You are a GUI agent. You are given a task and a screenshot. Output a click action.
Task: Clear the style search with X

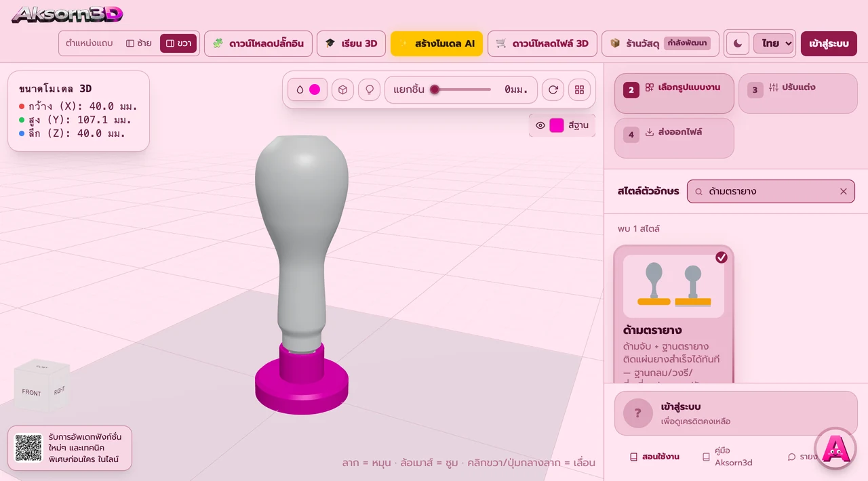click(844, 191)
